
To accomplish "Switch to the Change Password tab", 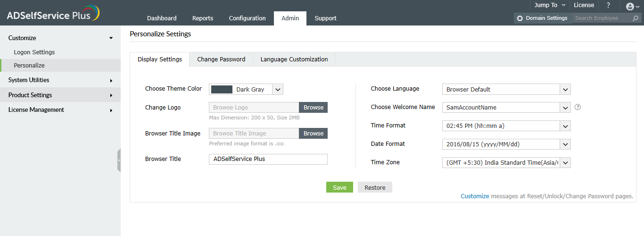I will point(221,59).
